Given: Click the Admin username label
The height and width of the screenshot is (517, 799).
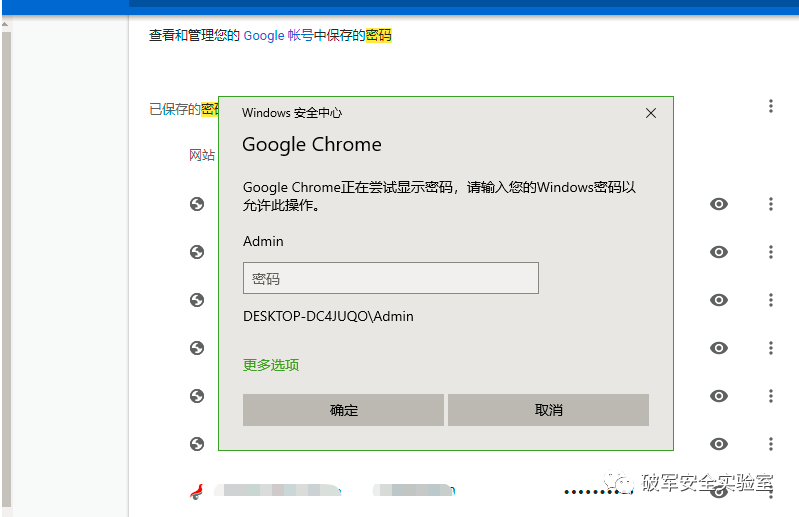Looking at the screenshot, I should 263,241.
